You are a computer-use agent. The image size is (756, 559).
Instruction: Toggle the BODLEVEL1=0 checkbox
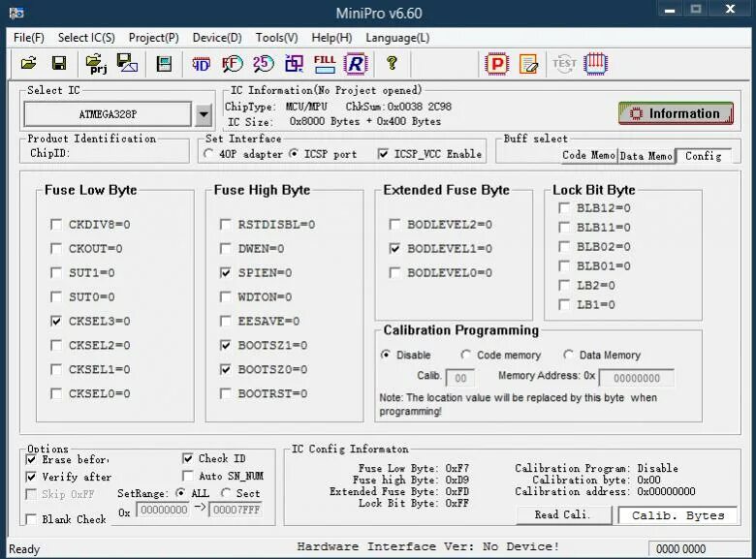(x=394, y=249)
